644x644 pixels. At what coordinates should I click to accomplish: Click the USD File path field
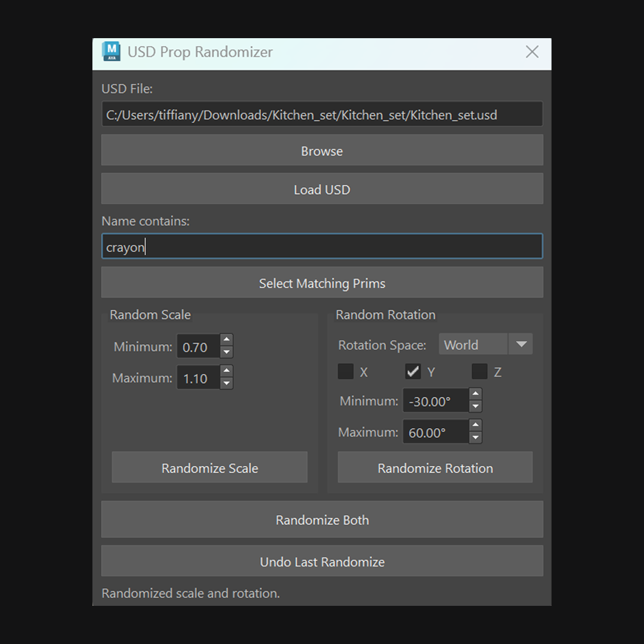[322, 114]
